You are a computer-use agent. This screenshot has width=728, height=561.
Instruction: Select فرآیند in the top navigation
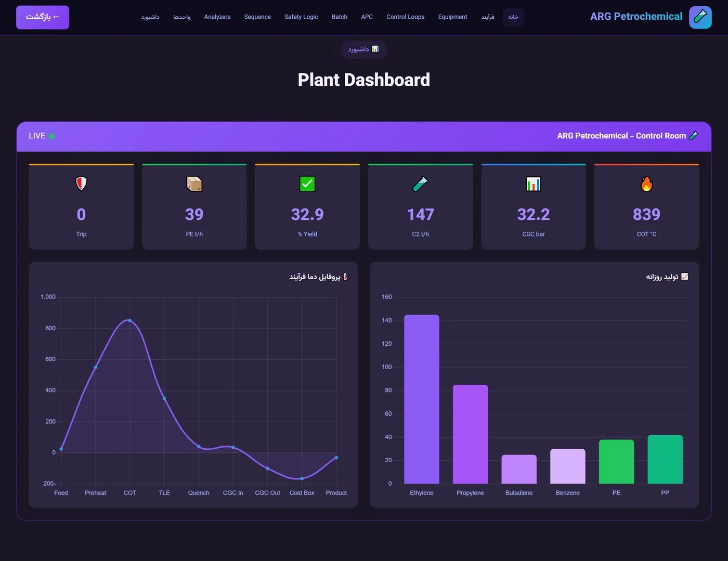pyautogui.click(x=488, y=17)
